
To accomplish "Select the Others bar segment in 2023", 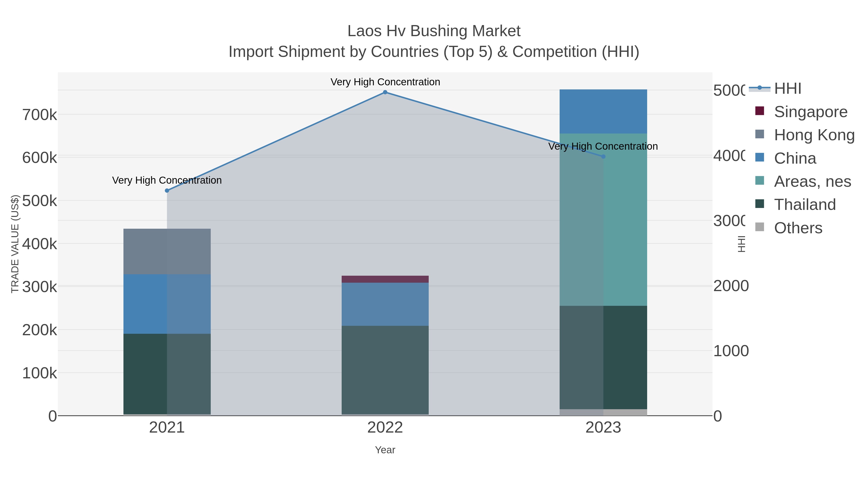I will pos(603,413).
